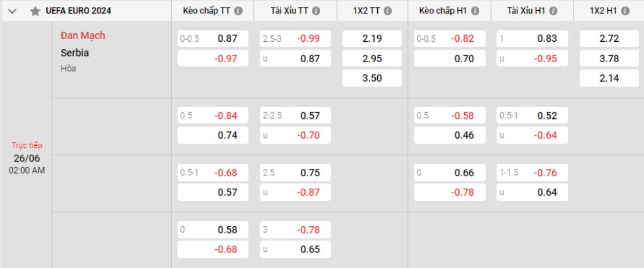Choose the H1 1-1.5 over odds -0.76

tap(532, 173)
